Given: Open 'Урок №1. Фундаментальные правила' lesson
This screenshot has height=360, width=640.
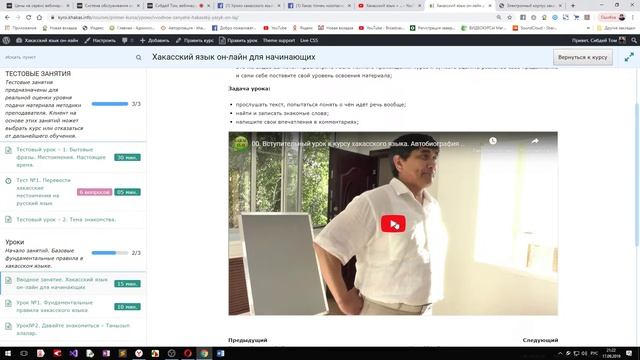Looking at the screenshot, I should [55, 306].
